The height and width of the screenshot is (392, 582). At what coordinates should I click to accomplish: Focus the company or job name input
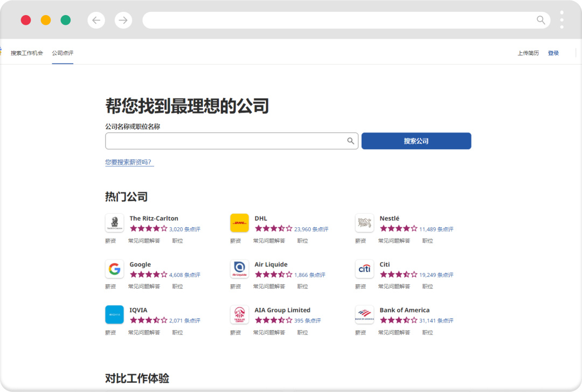point(232,141)
